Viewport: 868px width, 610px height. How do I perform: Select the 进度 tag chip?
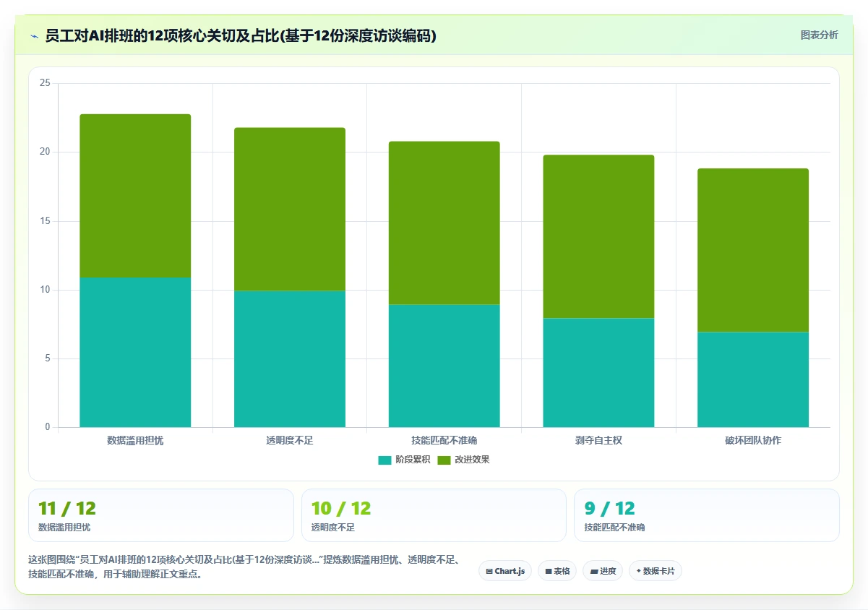pos(603,571)
